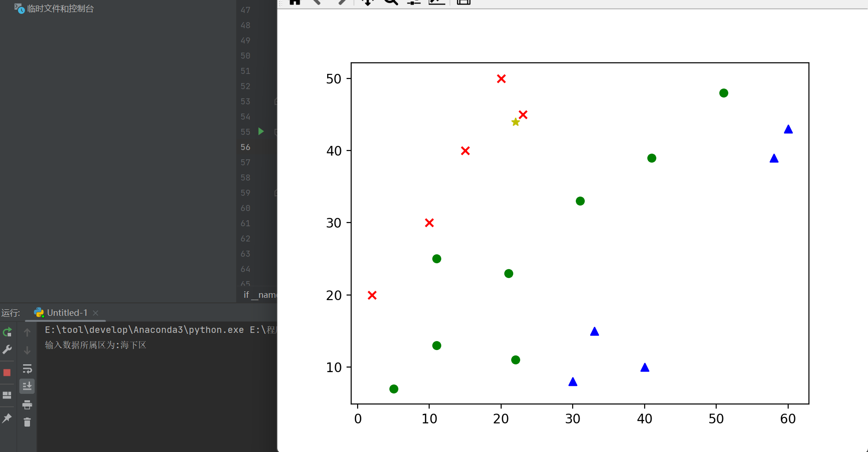Toggle scroll to end of console
Screen dimensions: 868x452
(x=27, y=386)
